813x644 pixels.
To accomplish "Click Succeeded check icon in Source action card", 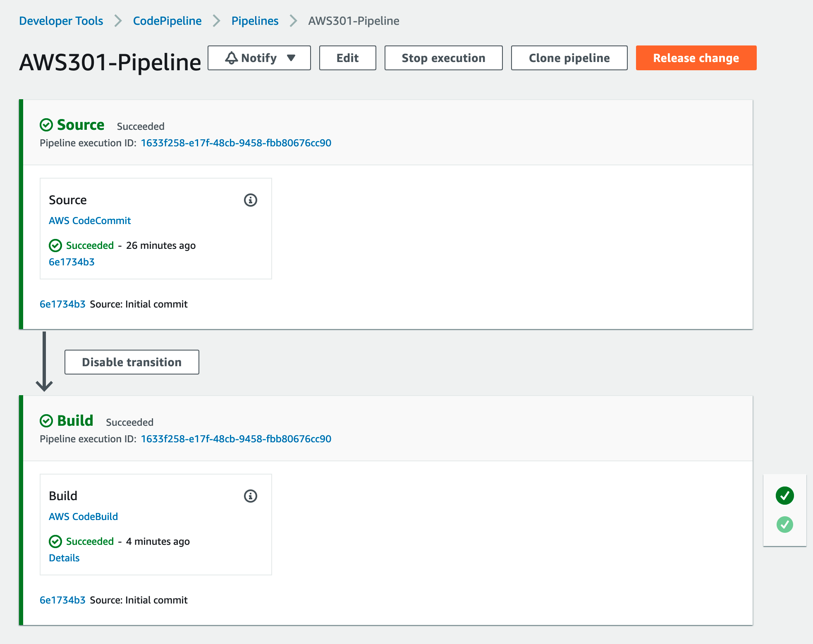I will click(x=55, y=246).
